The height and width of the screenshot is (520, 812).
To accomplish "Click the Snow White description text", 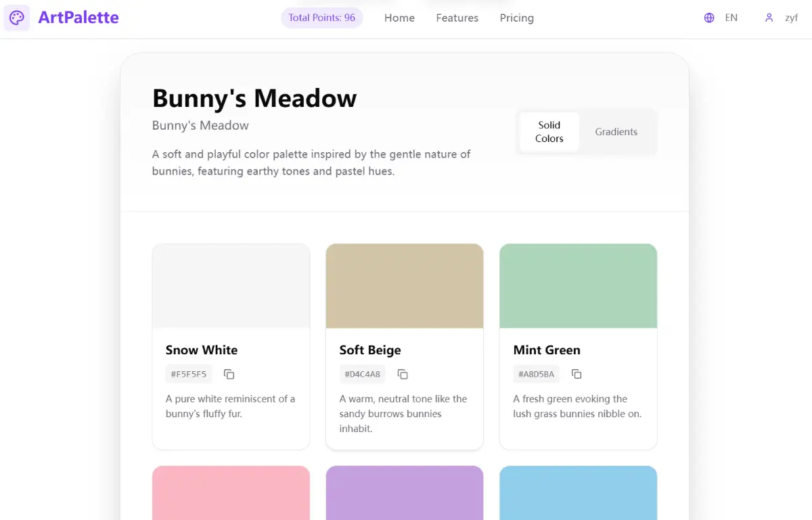I will (231, 406).
